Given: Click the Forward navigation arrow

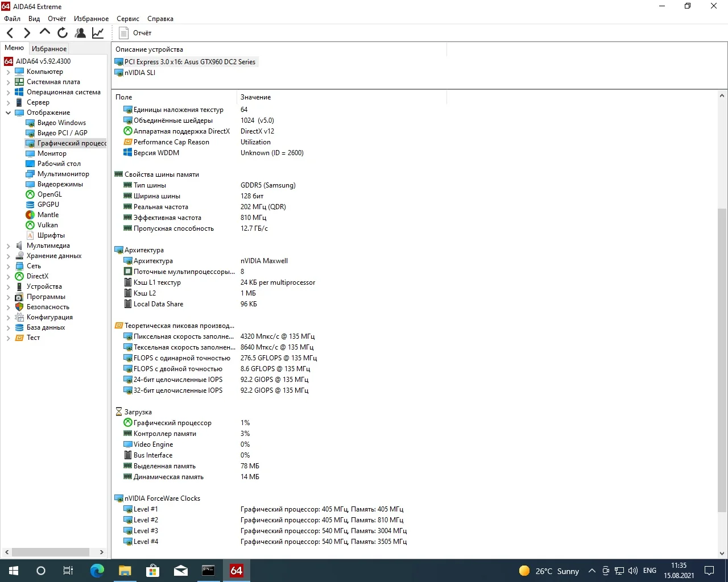Looking at the screenshot, I should click(27, 33).
